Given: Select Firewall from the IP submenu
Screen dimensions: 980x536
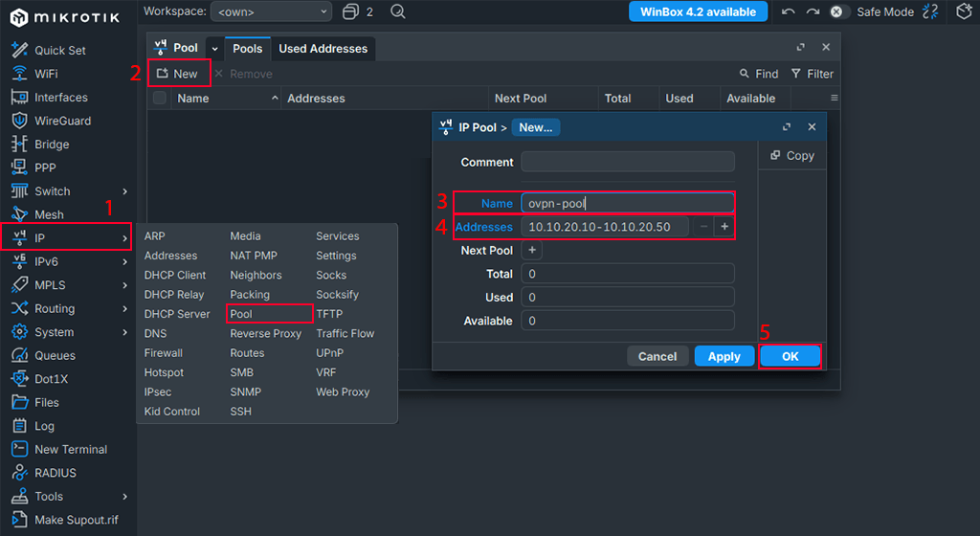Looking at the screenshot, I should point(163,353).
